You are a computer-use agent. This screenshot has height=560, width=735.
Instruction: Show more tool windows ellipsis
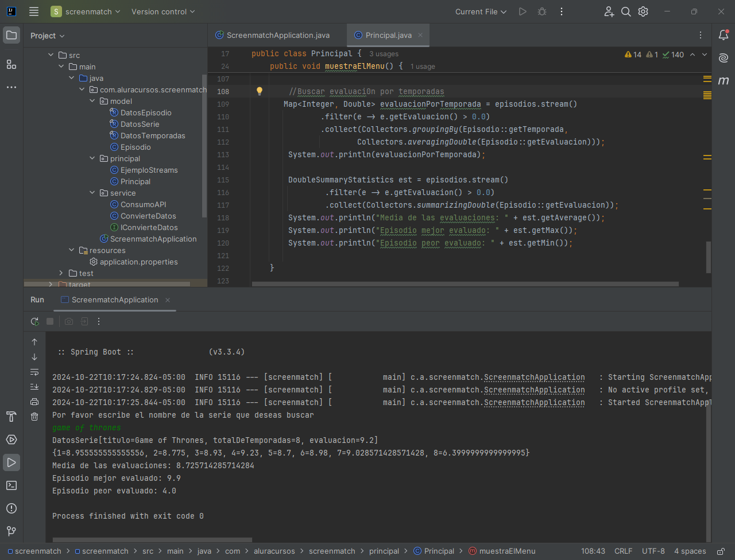11,87
